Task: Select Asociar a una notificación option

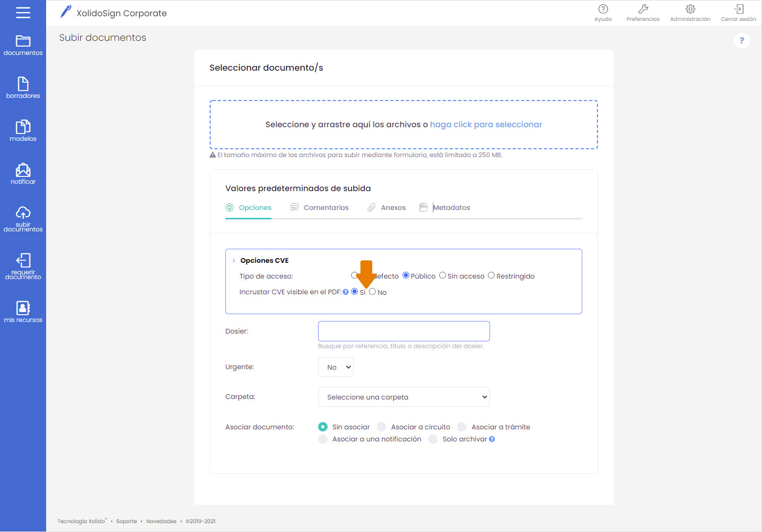Action: click(323, 439)
